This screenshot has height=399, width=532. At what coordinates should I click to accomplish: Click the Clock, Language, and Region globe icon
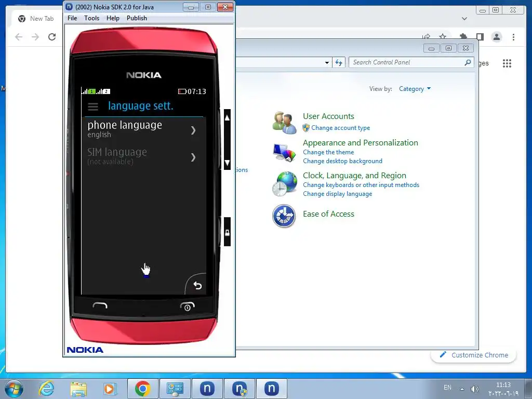(x=284, y=183)
